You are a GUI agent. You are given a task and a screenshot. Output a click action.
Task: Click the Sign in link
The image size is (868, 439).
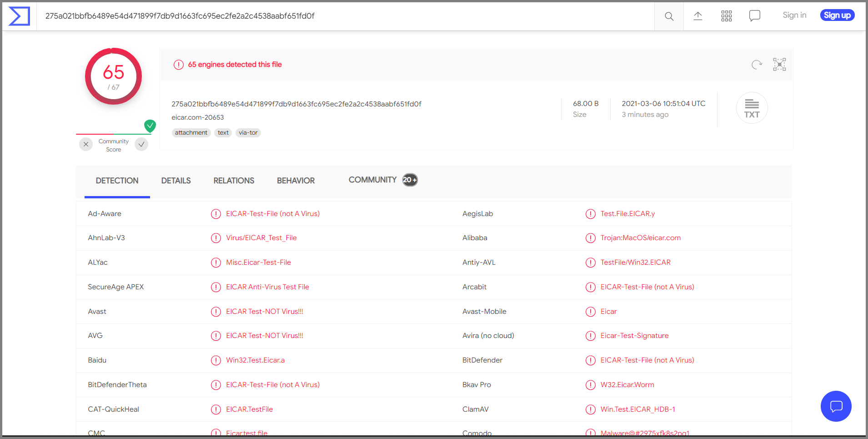pos(794,15)
